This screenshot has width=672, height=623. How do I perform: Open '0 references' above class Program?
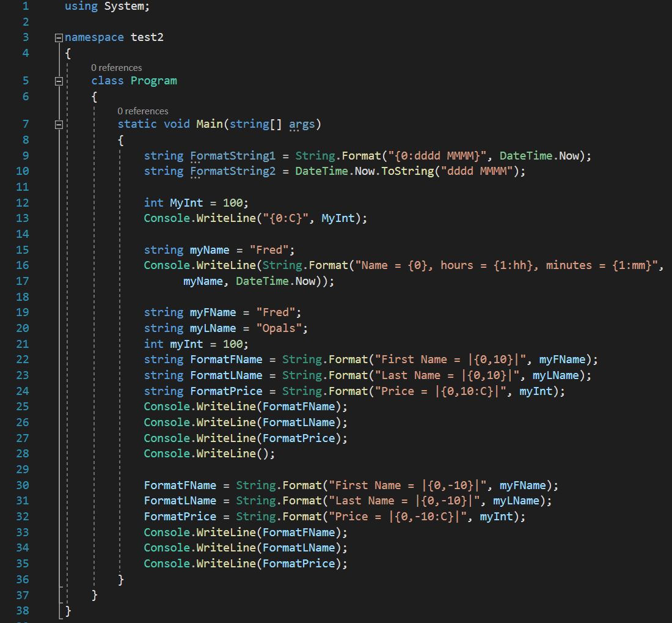tap(116, 68)
